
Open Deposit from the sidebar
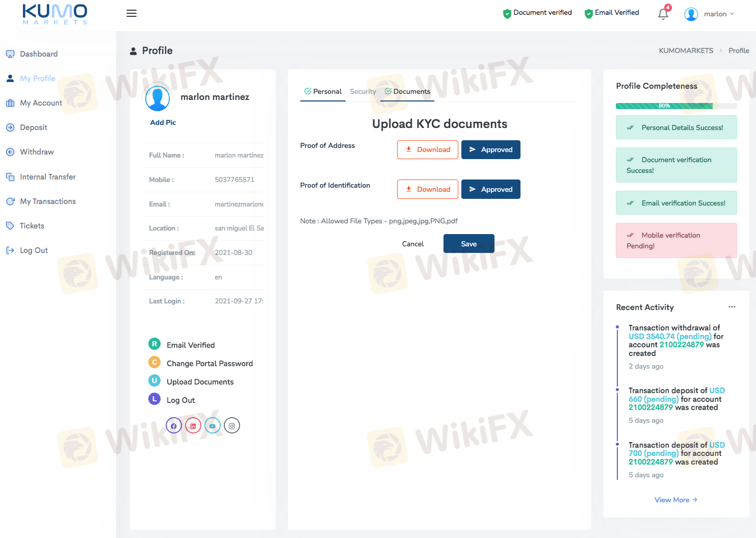33,127
